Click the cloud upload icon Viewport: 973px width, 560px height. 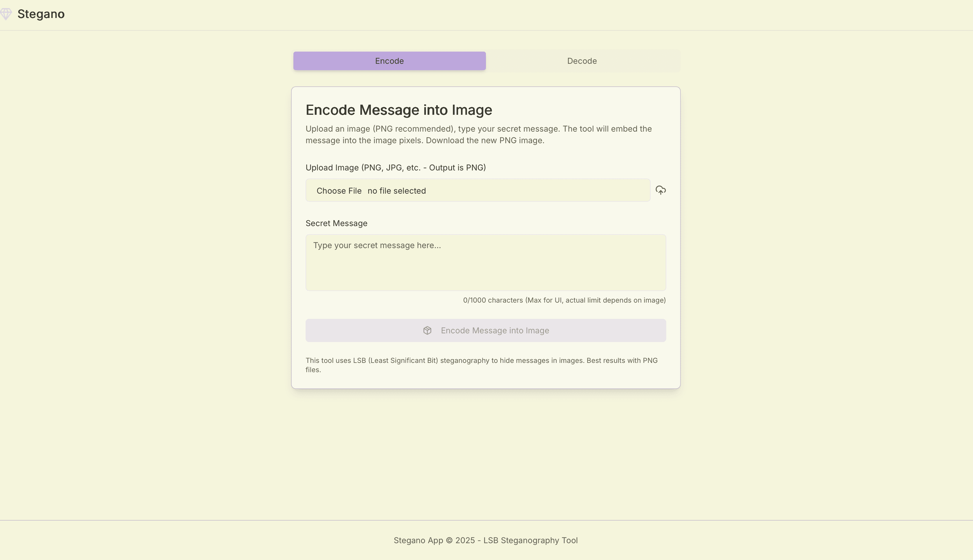(x=660, y=190)
